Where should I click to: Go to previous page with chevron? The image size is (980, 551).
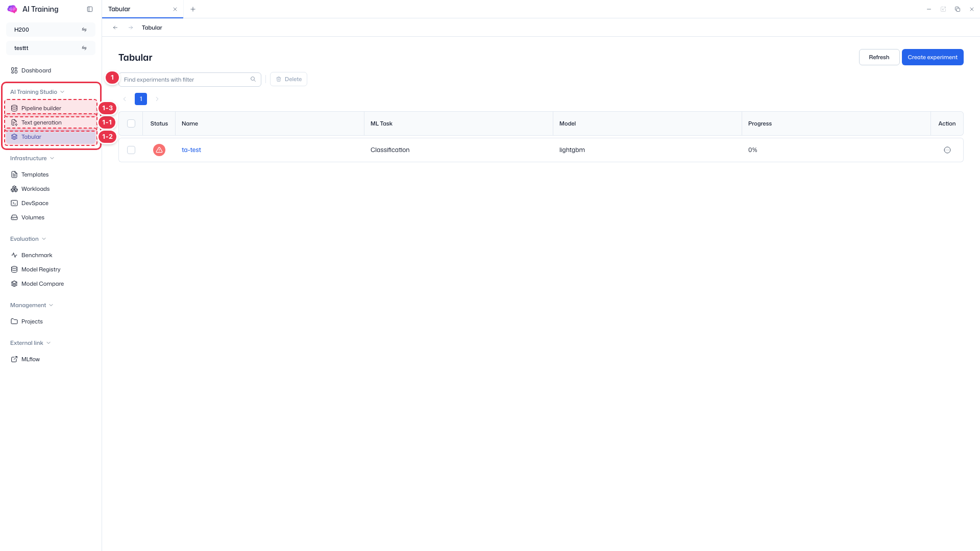125,99
